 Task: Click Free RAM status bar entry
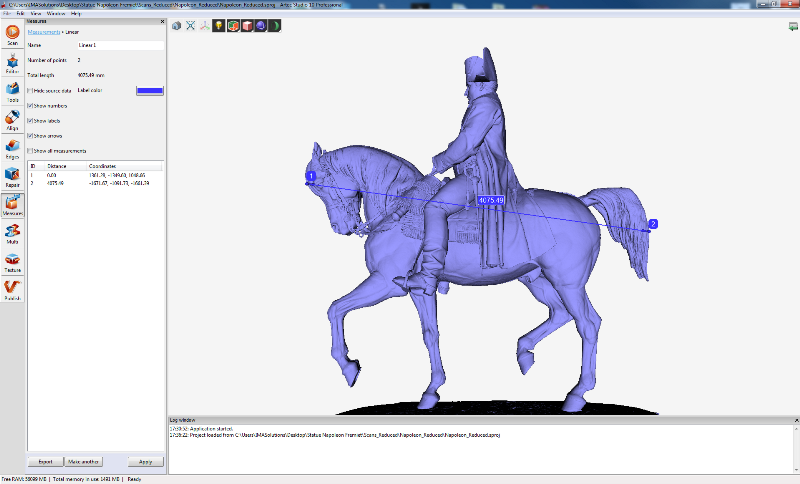pyautogui.click(x=24, y=479)
